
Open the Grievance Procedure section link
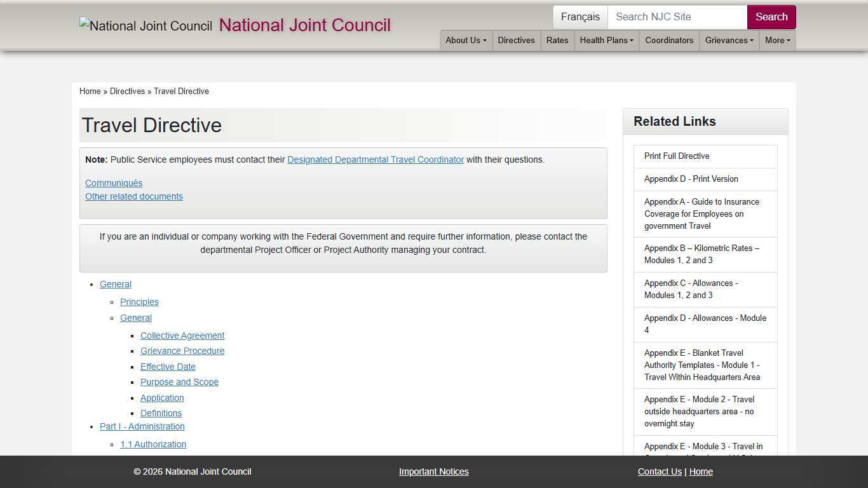182,351
